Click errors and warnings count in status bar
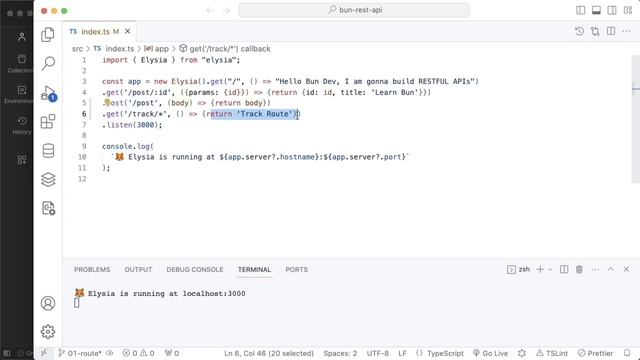 [138, 353]
